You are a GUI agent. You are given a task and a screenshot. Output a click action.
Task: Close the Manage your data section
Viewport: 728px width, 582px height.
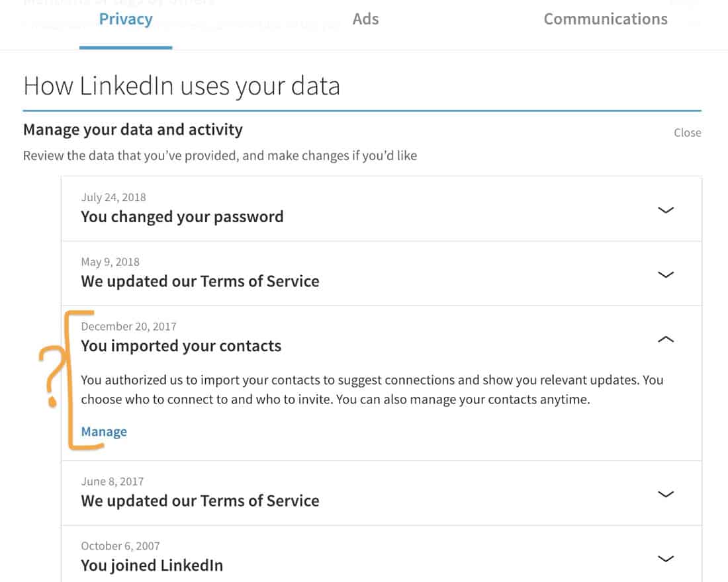coord(687,133)
